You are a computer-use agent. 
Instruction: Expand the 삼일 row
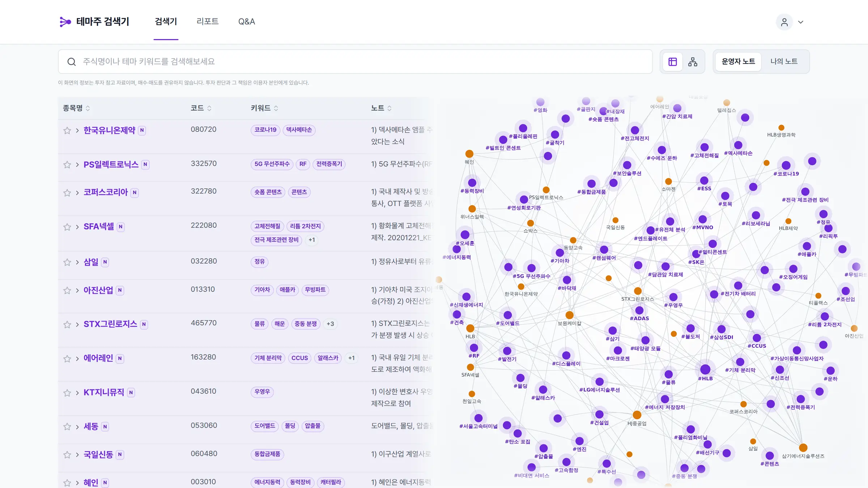pyautogui.click(x=77, y=262)
